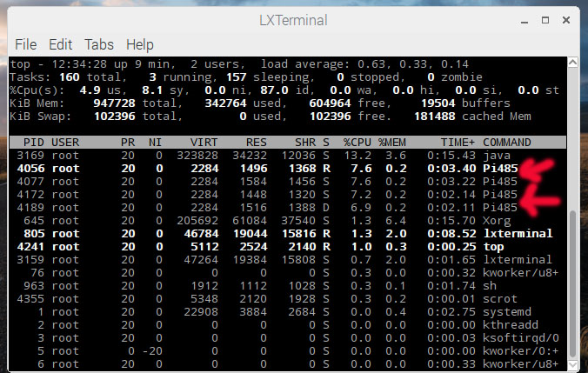588x373 pixels.
Task: Click the %CPU column header
Action: [x=357, y=143]
